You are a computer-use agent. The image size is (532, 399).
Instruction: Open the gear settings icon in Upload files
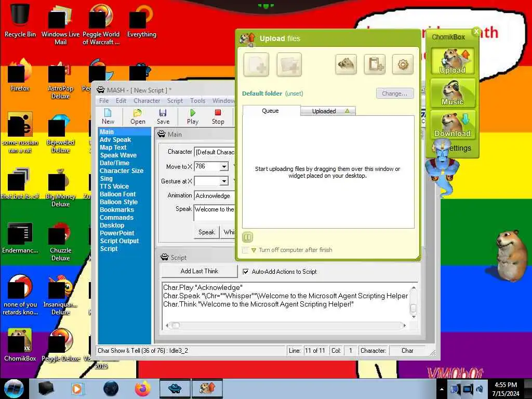[x=403, y=64]
